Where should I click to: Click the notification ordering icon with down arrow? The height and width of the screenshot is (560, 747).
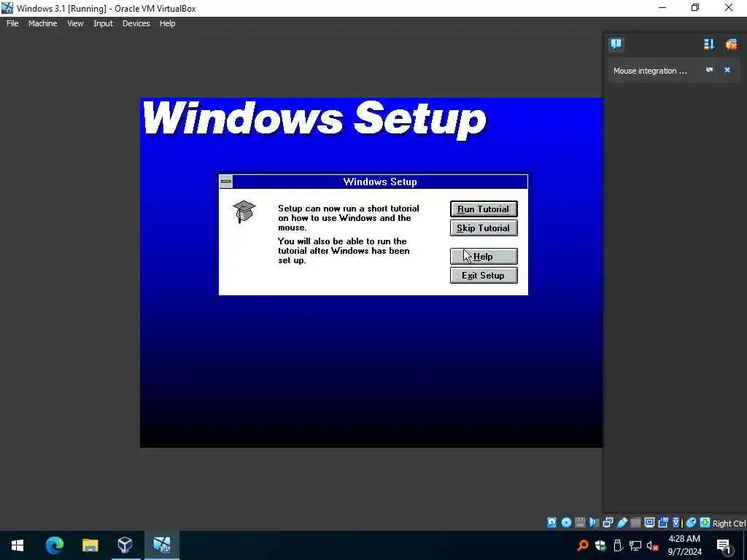click(709, 44)
